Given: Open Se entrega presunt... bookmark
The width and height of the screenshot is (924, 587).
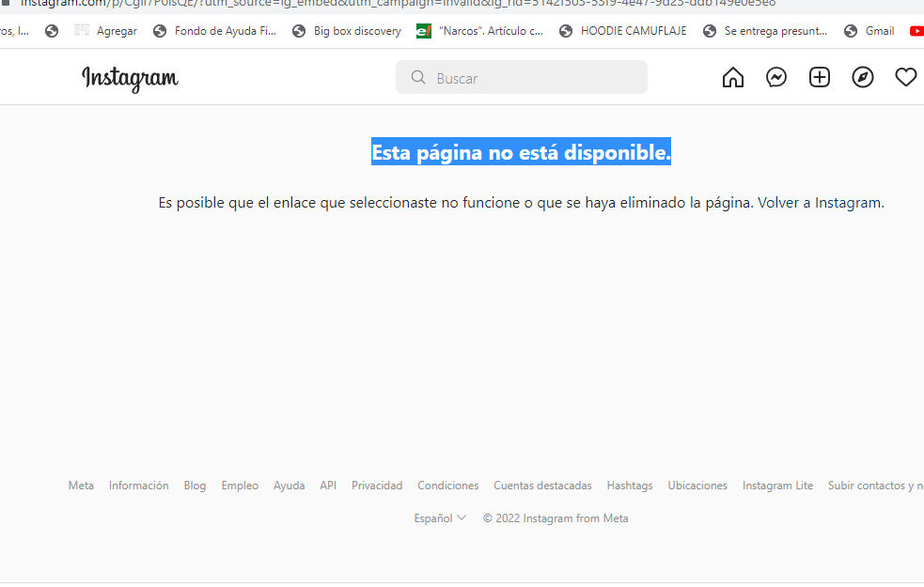Looking at the screenshot, I should point(765,31).
